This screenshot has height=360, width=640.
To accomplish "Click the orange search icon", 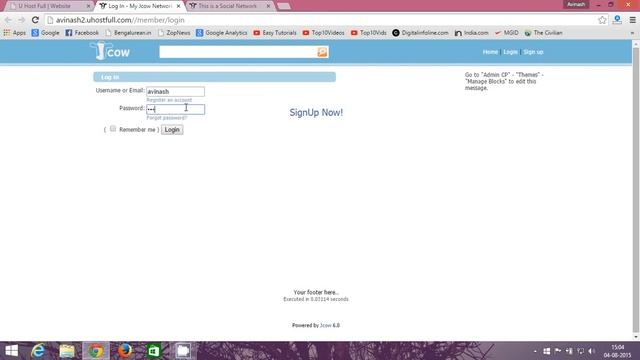I will (322, 52).
